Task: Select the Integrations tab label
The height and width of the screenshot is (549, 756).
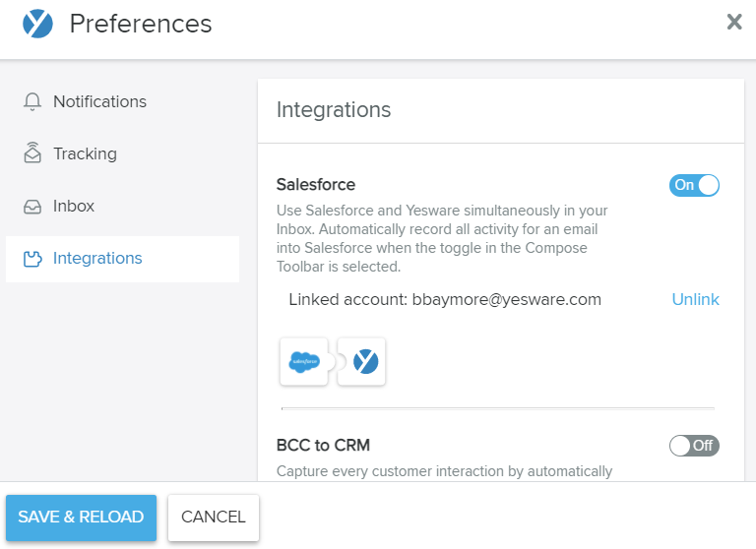Action: (97, 259)
